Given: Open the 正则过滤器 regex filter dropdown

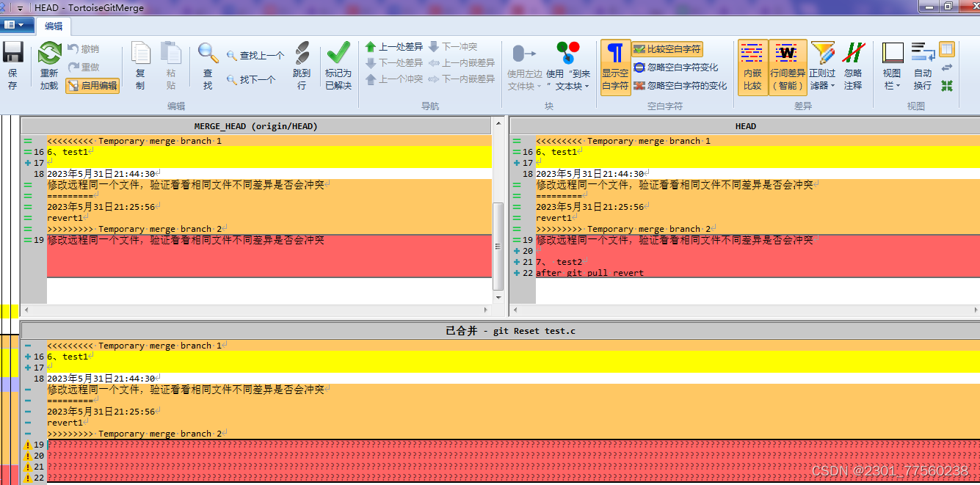Looking at the screenshot, I should (x=823, y=66).
